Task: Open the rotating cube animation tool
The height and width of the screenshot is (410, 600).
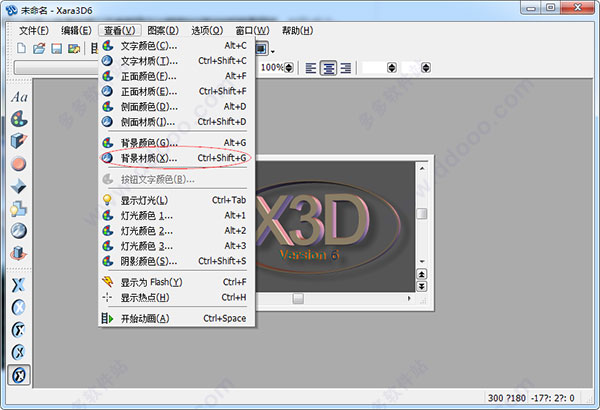Action: [x=19, y=253]
